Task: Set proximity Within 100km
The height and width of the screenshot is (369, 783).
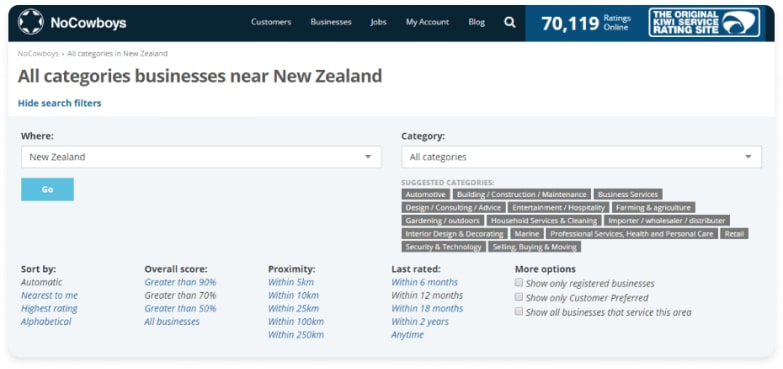Action: (296, 322)
